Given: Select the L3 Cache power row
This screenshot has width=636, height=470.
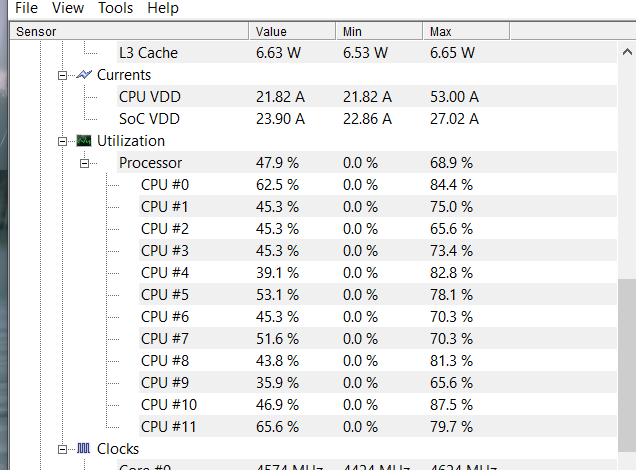Looking at the screenshot, I should [x=148, y=53].
